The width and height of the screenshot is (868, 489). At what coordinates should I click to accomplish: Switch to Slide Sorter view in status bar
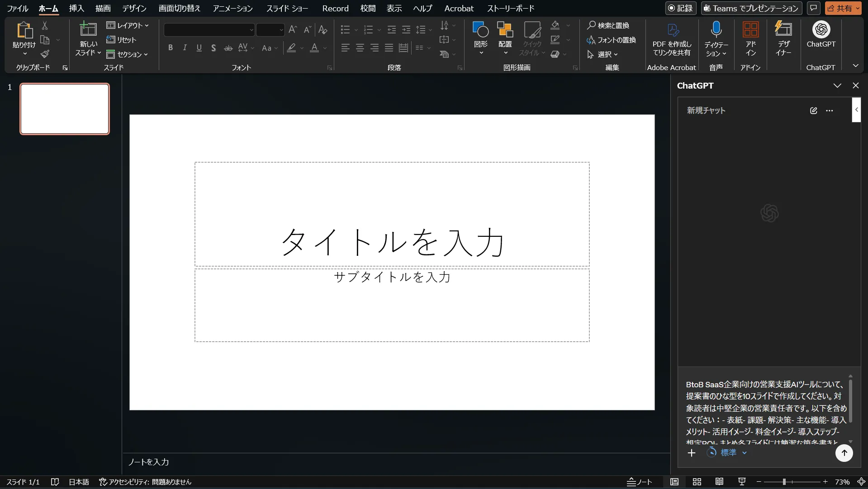(x=697, y=482)
